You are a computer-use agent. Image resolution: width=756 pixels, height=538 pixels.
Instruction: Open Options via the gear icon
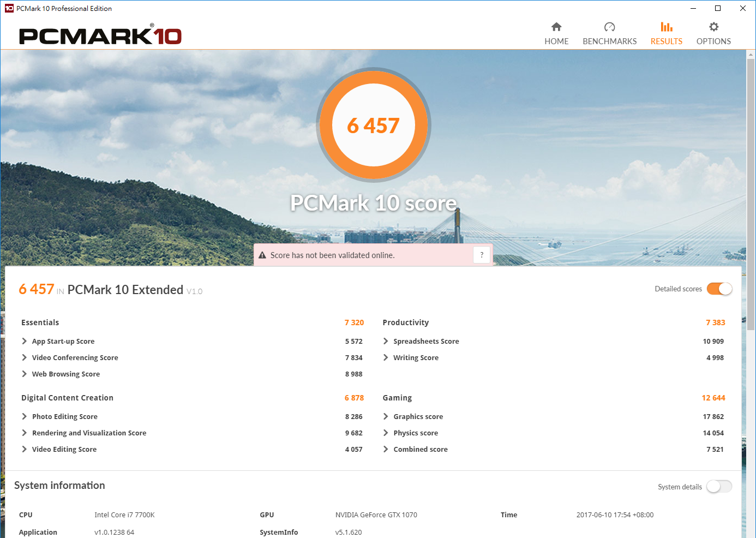(x=713, y=27)
